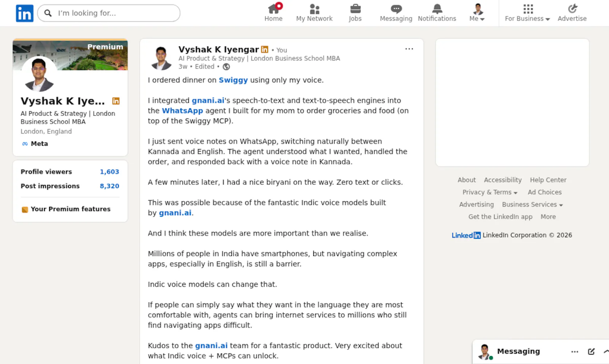Viewport: 609px width, 364px height.
Task: Click the Meta company link
Action: point(39,143)
